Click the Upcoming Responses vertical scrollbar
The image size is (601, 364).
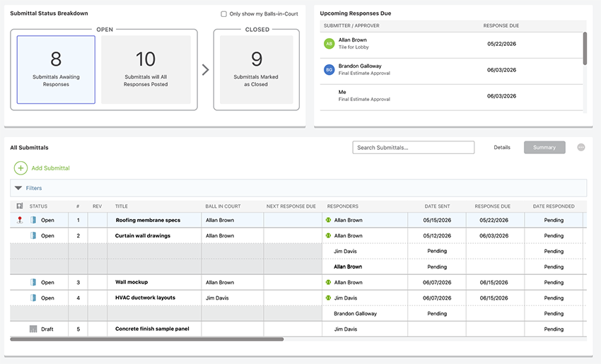[x=585, y=49]
